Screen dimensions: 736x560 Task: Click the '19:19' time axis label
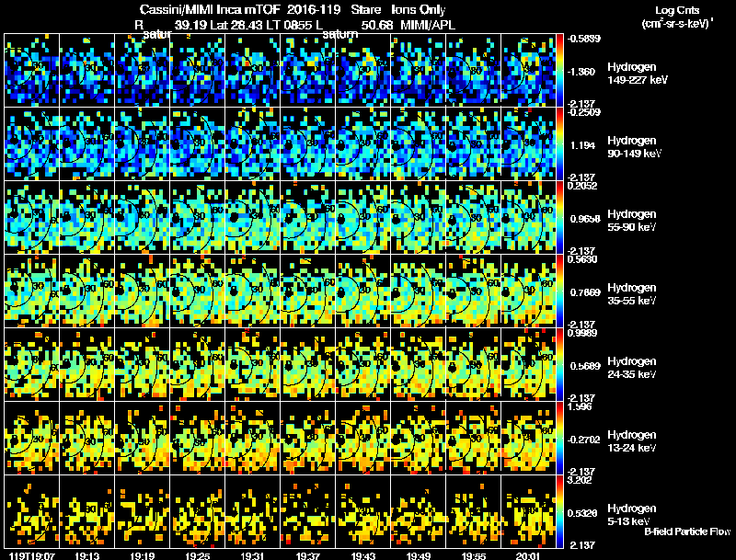click(143, 555)
